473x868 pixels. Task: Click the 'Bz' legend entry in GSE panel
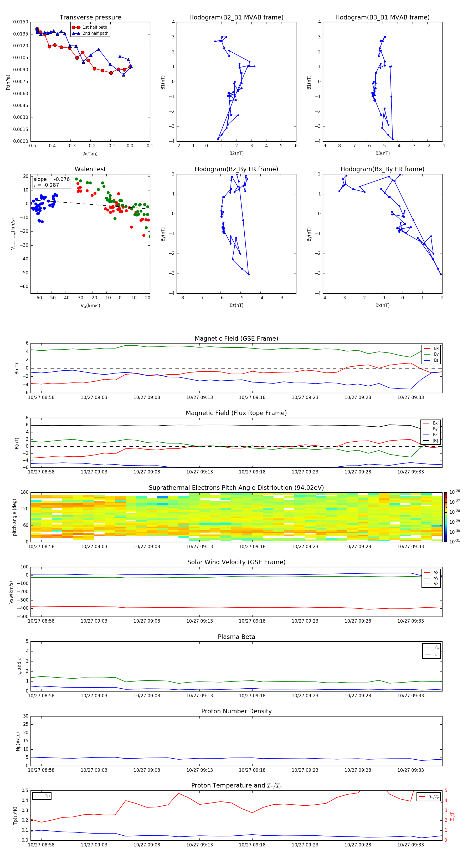point(431,360)
